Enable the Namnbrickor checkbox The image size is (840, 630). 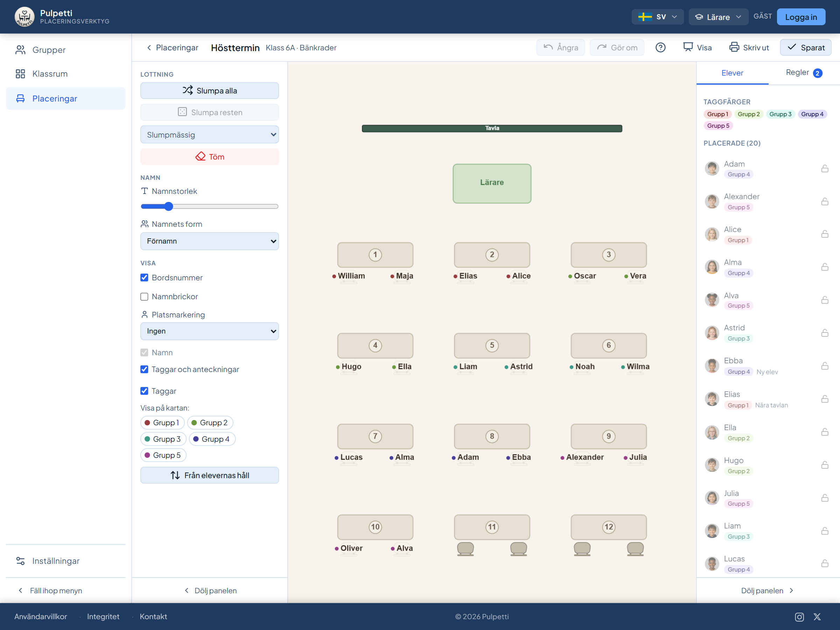(144, 296)
